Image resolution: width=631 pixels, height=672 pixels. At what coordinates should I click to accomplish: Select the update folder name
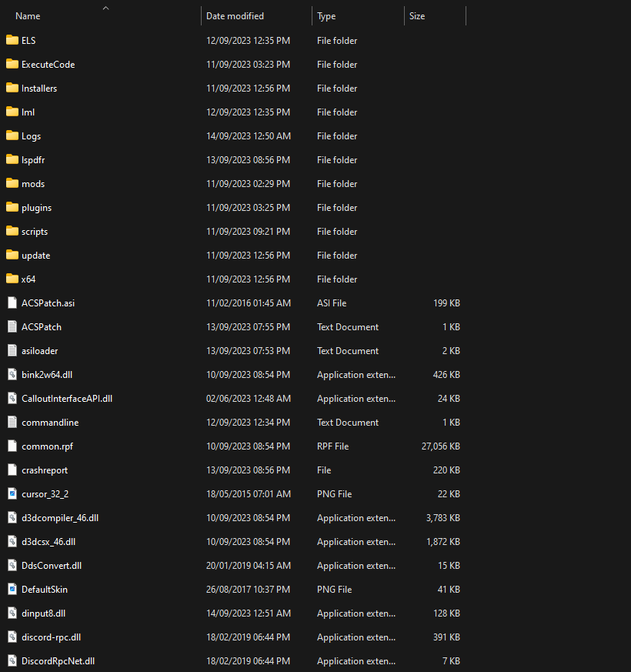click(36, 256)
